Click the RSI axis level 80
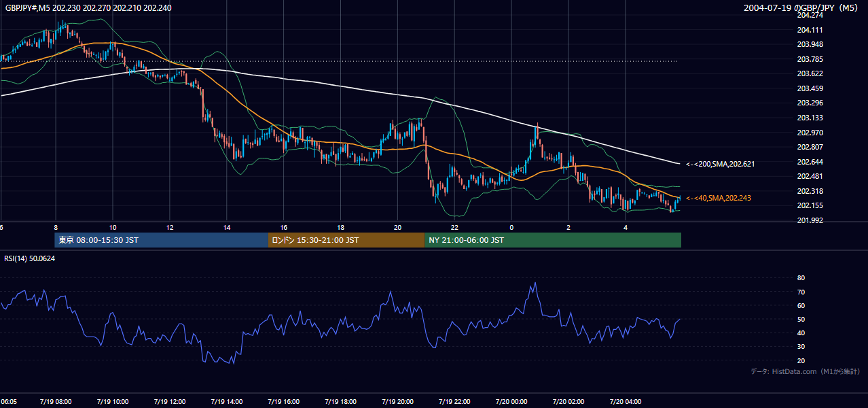Screen dimensions: 868x408 [801, 278]
